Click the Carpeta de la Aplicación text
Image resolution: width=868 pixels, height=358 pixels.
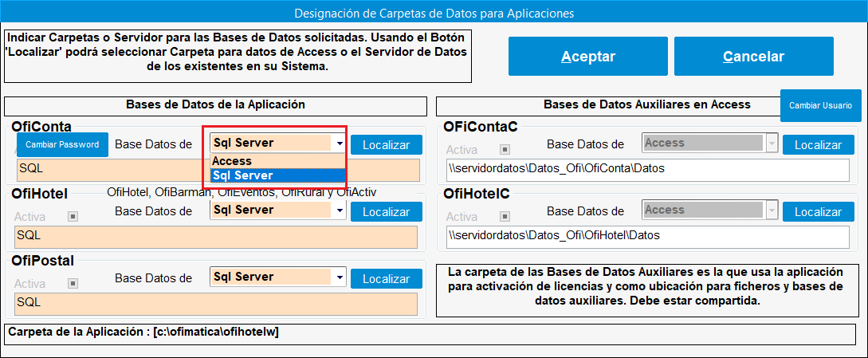pyautogui.click(x=144, y=332)
